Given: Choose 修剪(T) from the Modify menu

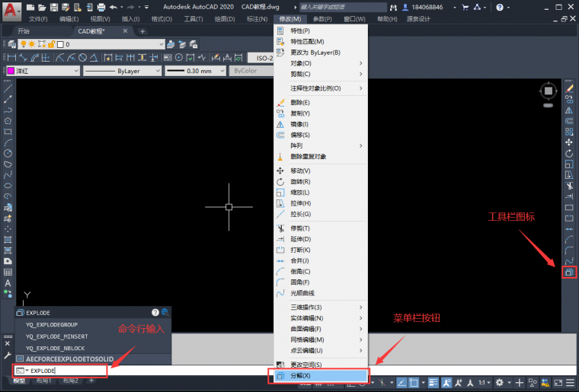Looking at the screenshot, I should [x=321, y=228].
